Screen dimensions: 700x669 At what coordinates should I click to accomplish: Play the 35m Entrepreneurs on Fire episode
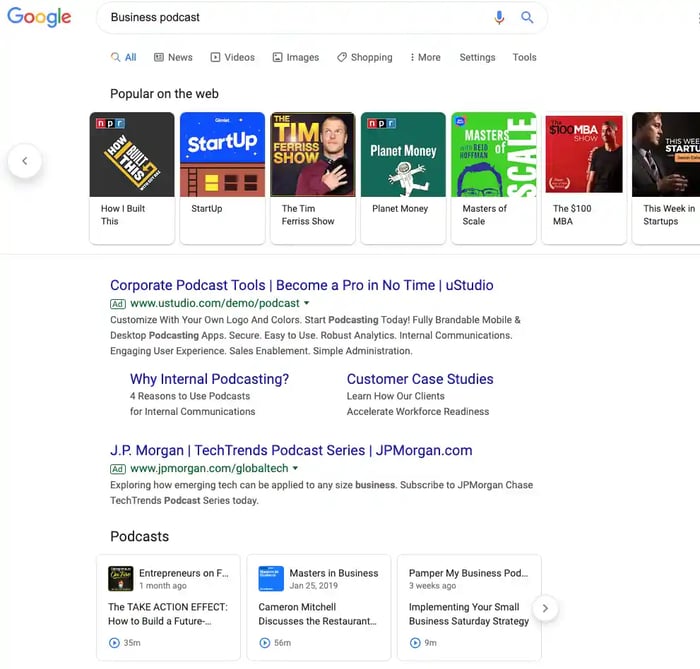pyautogui.click(x=115, y=643)
